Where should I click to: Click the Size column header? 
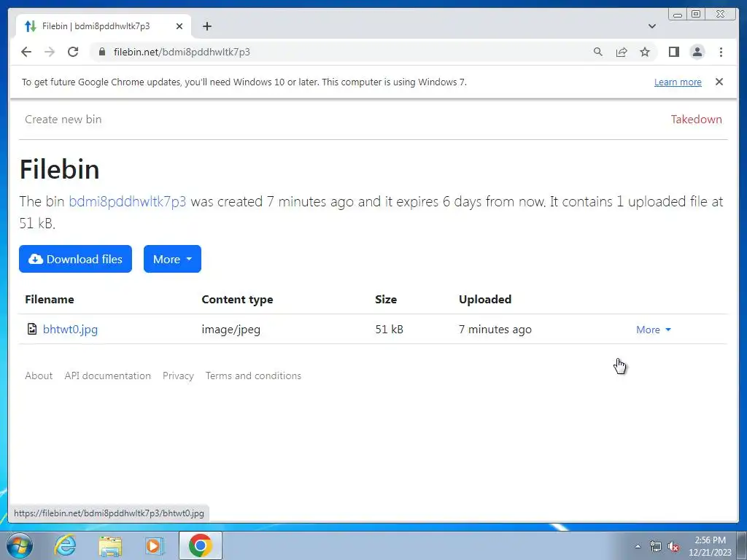click(x=386, y=299)
